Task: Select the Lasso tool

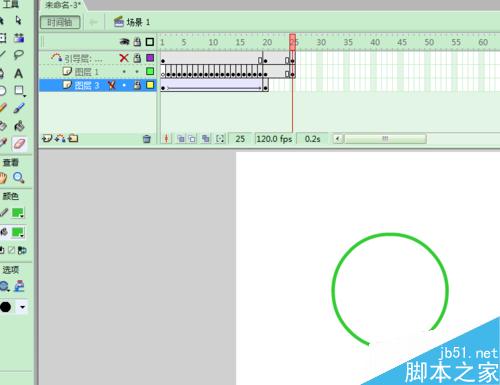Action: coord(19,55)
